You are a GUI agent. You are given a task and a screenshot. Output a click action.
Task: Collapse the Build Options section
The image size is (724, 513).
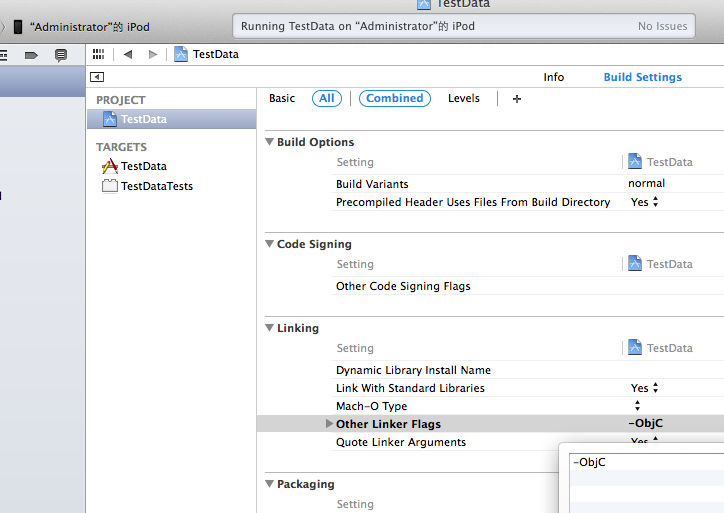(270, 142)
